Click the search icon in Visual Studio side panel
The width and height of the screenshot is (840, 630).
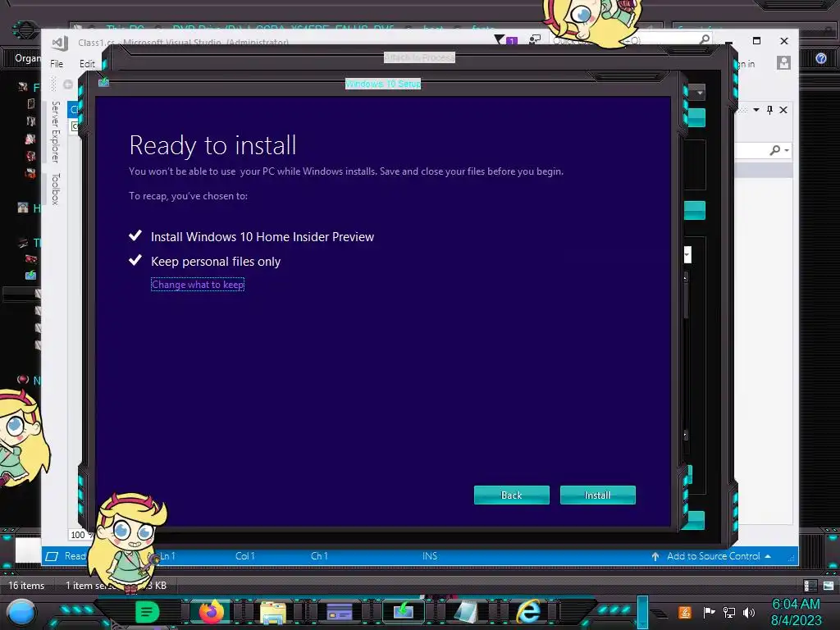coord(774,151)
